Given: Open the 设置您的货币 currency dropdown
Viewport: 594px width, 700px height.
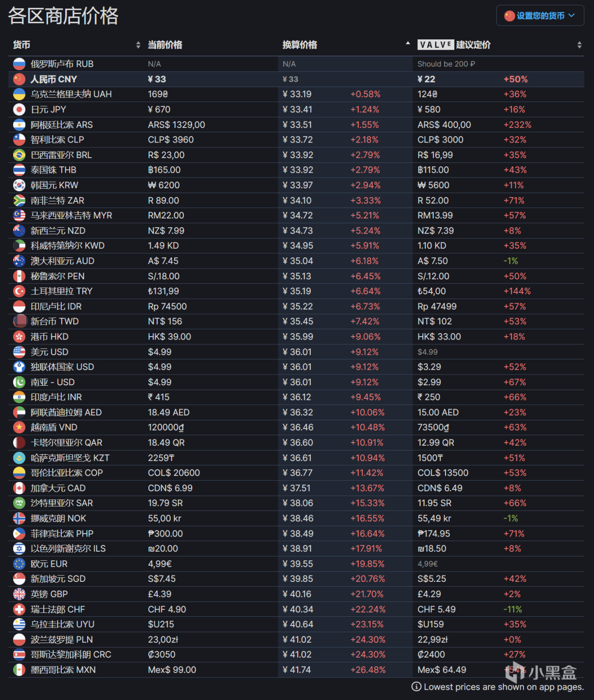Looking at the screenshot, I should (x=540, y=16).
